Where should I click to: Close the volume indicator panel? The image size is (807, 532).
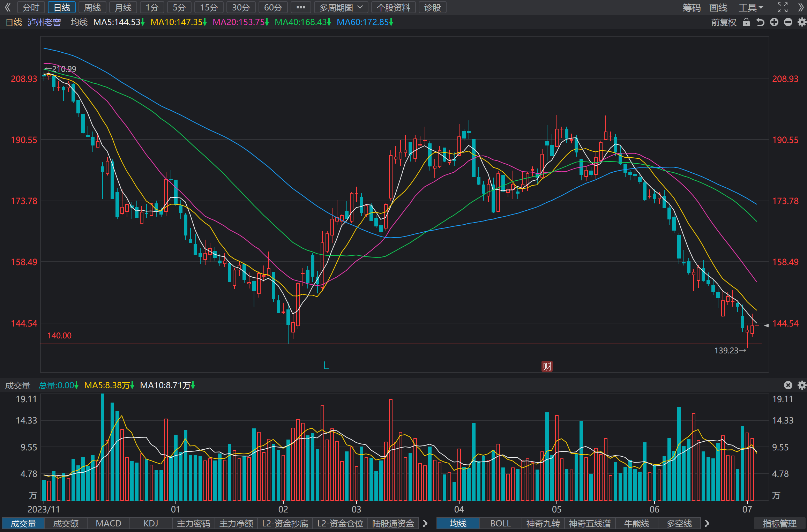(788, 385)
